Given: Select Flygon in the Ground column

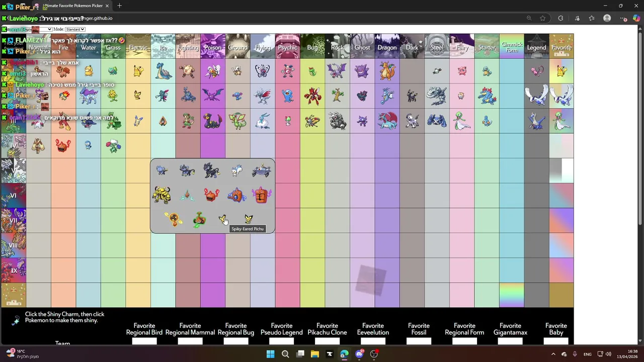Looking at the screenshot, I should tap(237, 121).
